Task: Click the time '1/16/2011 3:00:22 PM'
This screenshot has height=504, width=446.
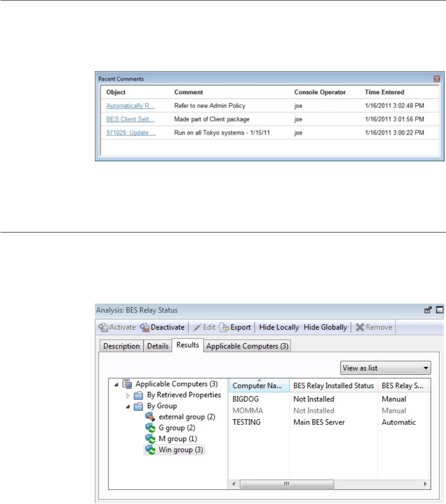Action: pyautogui.click(x=394, y=133)
